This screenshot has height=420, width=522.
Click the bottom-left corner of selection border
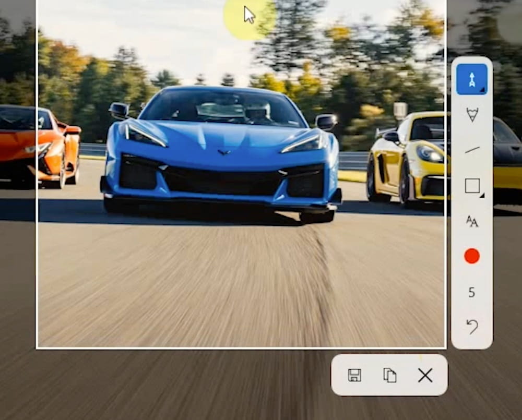tap(37, 347)
